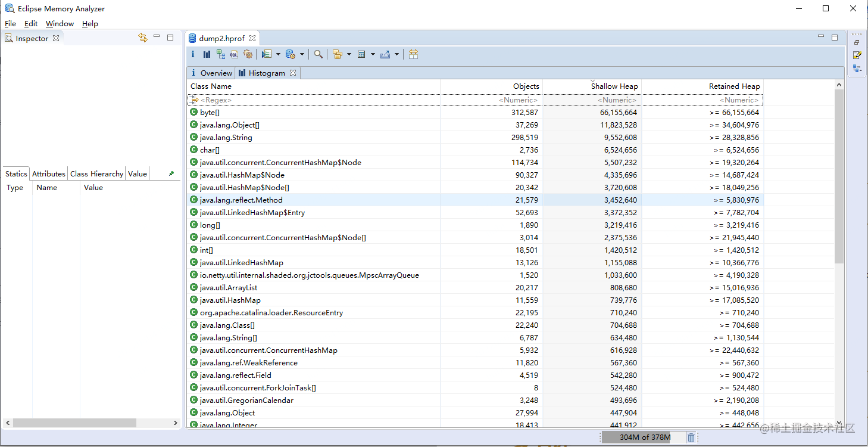This screenshot has height=447, width=868.
Task: Click the Find Object by Address magnifier
Action: point(319,54)
